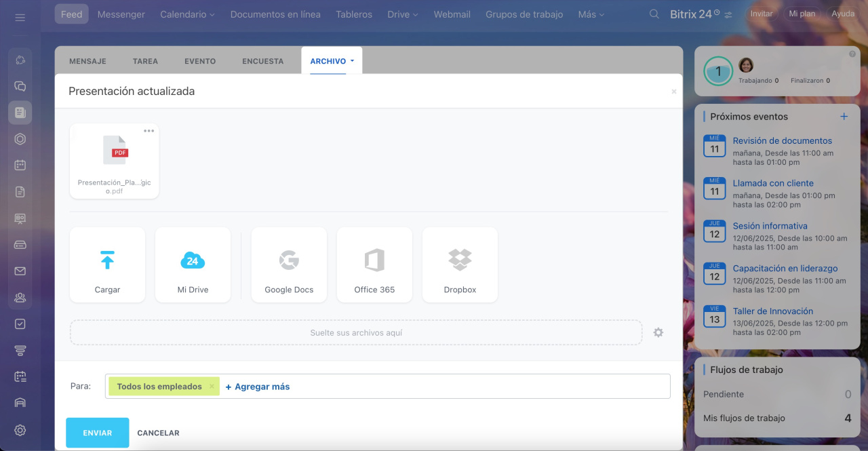Open the envelope mail icon in sidebar
Image resolution: width=868 pixels, height=451 pixels.
coord(20,271)
